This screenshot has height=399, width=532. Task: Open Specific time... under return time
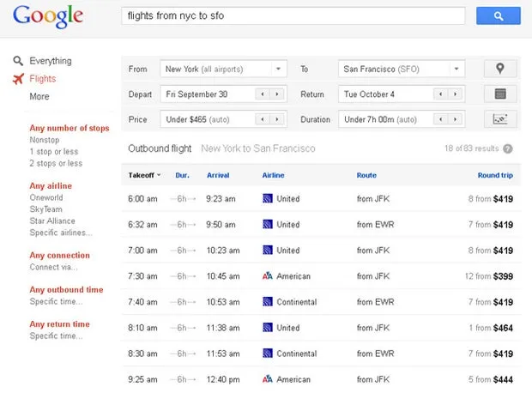(56, 336)
